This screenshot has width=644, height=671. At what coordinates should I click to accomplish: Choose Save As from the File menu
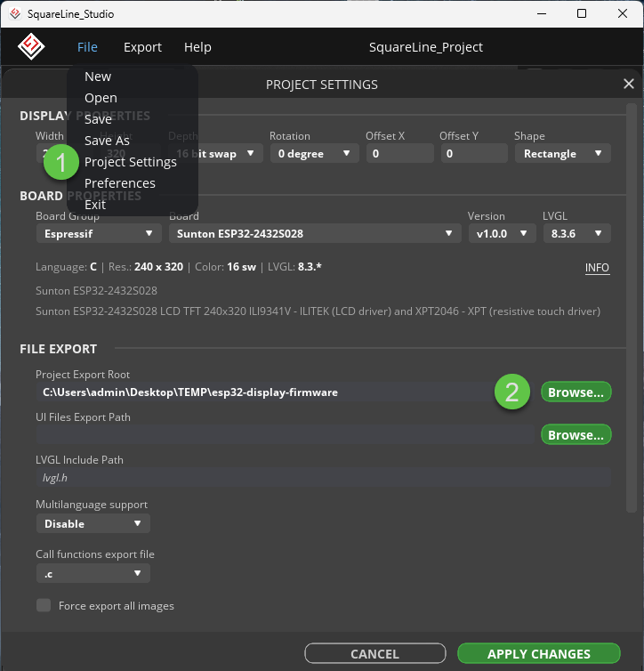point(107,141)
